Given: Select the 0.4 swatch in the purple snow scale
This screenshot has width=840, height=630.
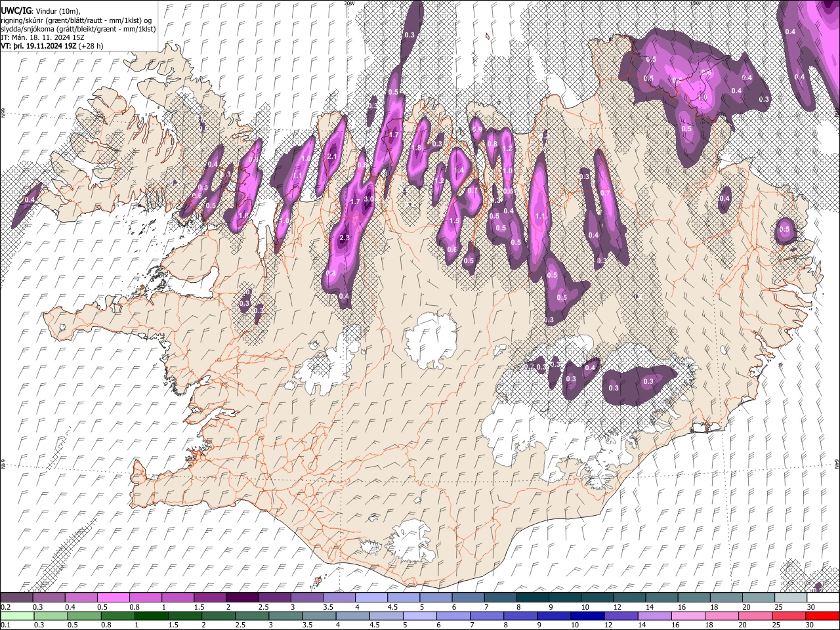Looking at the screenshot, I should click(81, 597).
